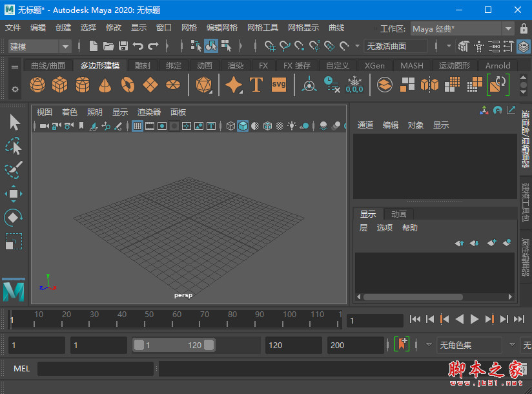532x394 pixels.
Task: Click the polygon sphere shelf icon
Action: click(38, 85)
